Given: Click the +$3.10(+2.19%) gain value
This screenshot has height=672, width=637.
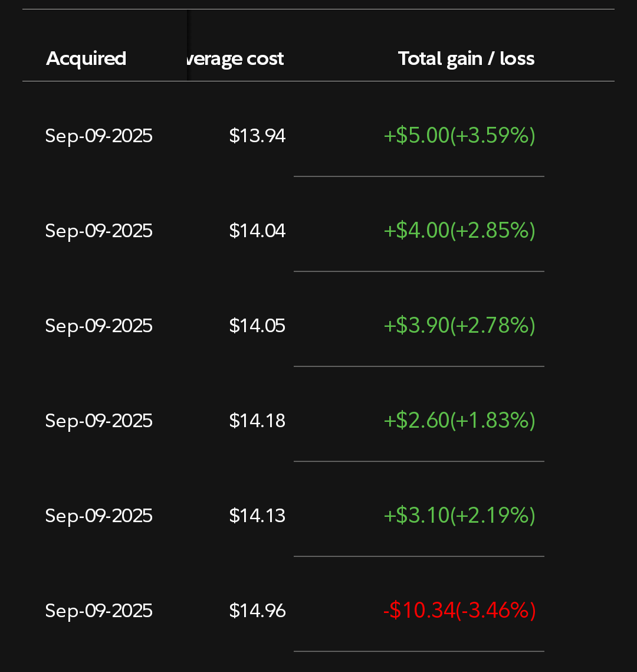Looking at the screenshot, I should 459,516.
